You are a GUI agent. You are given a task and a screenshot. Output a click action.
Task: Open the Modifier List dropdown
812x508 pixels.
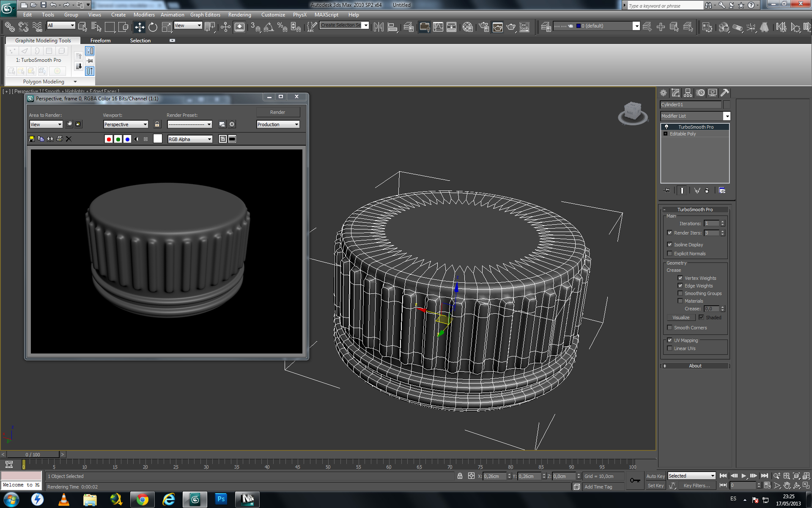[727, 116]
